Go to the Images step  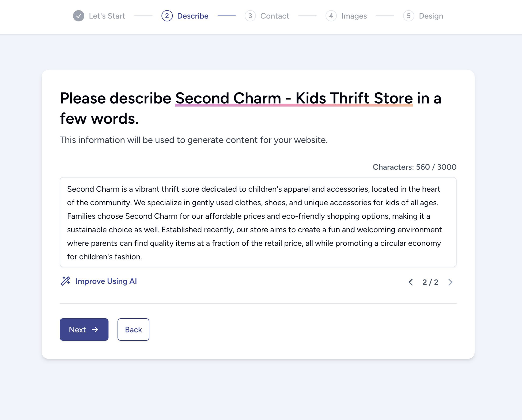tap(354, 16)
